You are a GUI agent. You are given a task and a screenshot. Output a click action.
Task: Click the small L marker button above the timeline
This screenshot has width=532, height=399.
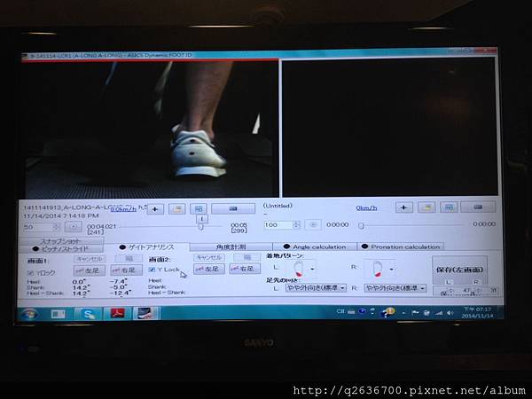(x=202, y=219)
